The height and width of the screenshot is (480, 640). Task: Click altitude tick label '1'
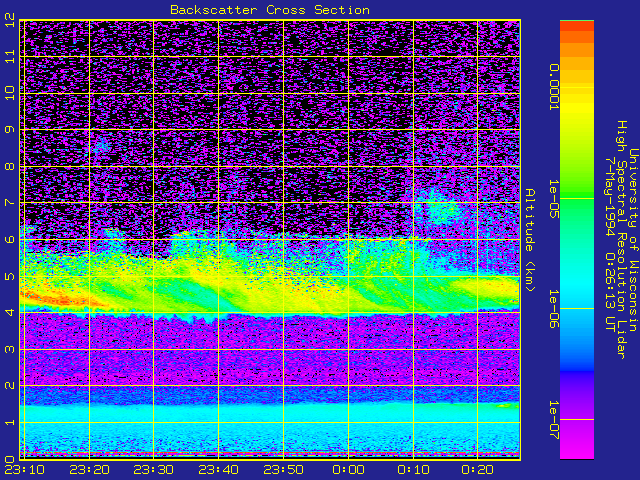pyautogui.click(x=11, y=422)
